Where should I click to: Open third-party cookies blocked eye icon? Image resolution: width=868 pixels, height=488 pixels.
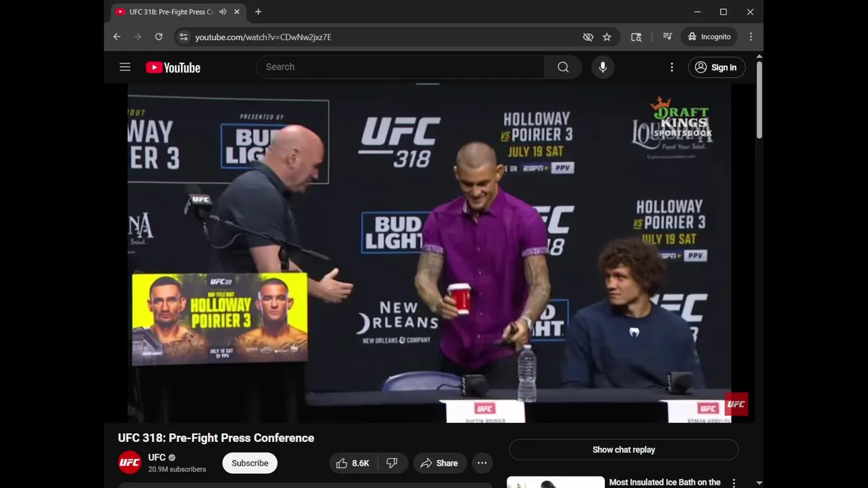[588, 37]
